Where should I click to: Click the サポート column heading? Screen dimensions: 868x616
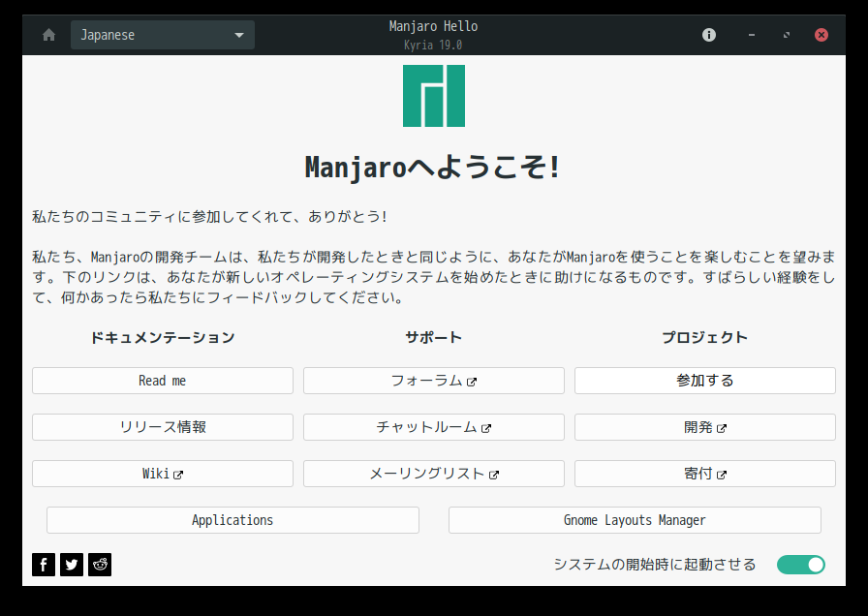[434, 338]
